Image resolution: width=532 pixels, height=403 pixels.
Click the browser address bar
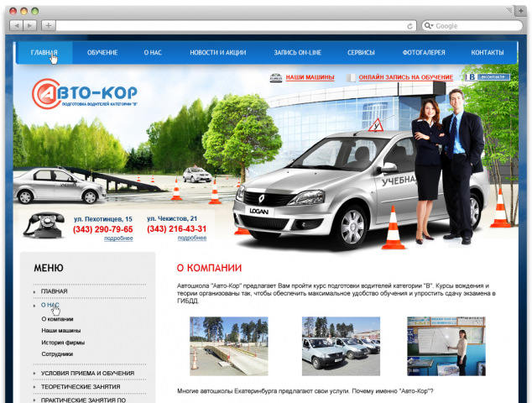pos(236,26)
